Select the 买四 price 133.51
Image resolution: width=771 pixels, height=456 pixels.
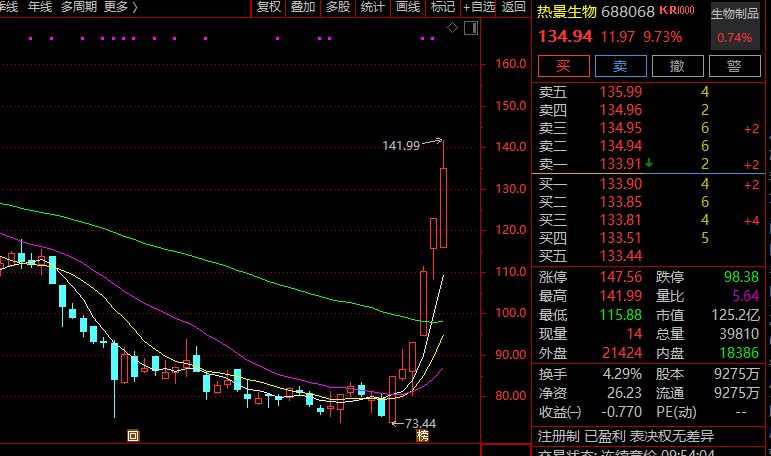[x=621, y=238]
